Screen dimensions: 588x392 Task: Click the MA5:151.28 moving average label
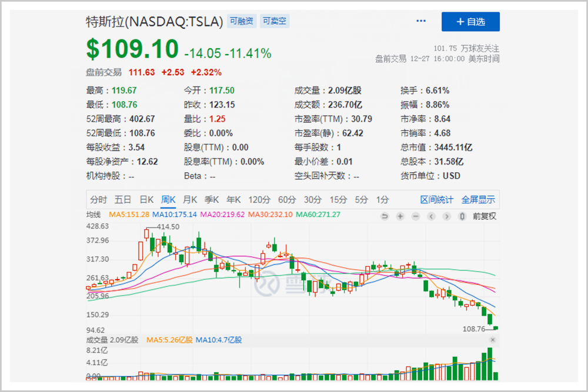point(129,215)
